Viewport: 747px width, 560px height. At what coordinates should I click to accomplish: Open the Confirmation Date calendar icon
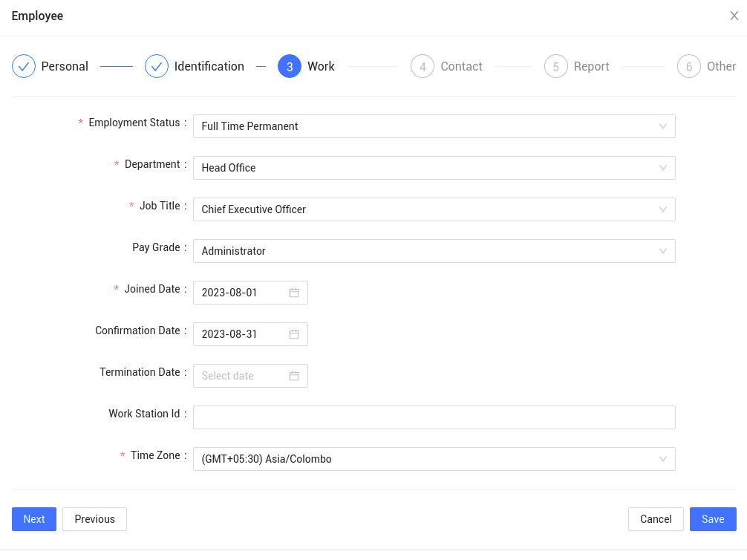(x=294, y=334)
